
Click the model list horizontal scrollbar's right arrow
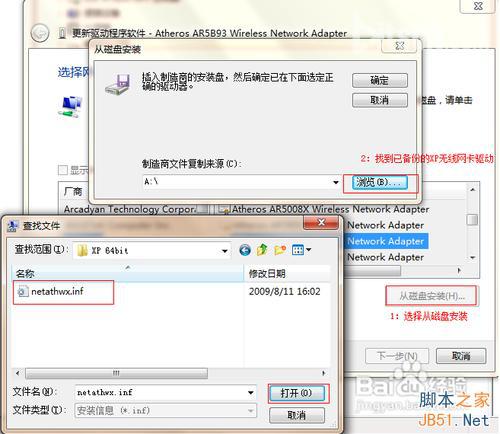tap(459, 271)
